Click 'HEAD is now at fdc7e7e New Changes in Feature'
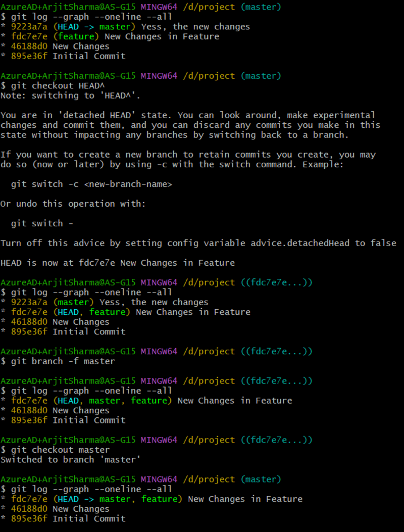The height and width of the screenshot is (532, 404). (x=118, y=263)
